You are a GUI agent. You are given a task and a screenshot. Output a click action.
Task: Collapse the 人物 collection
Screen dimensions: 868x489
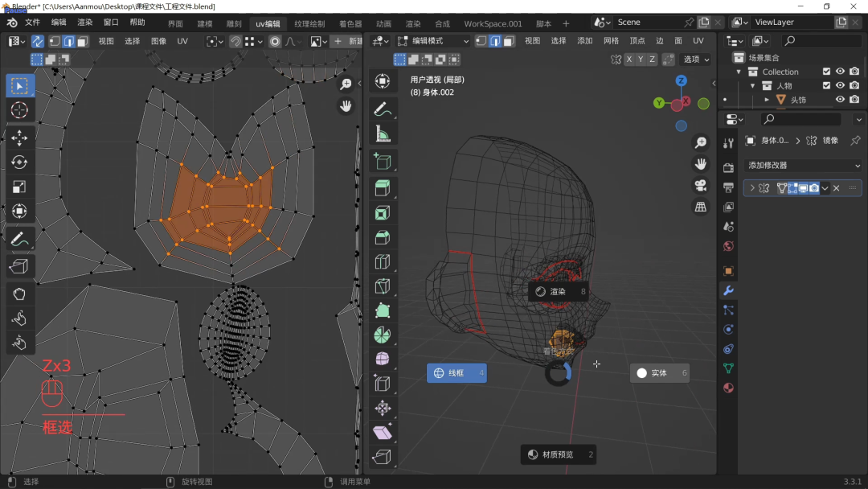pos(752,86)
